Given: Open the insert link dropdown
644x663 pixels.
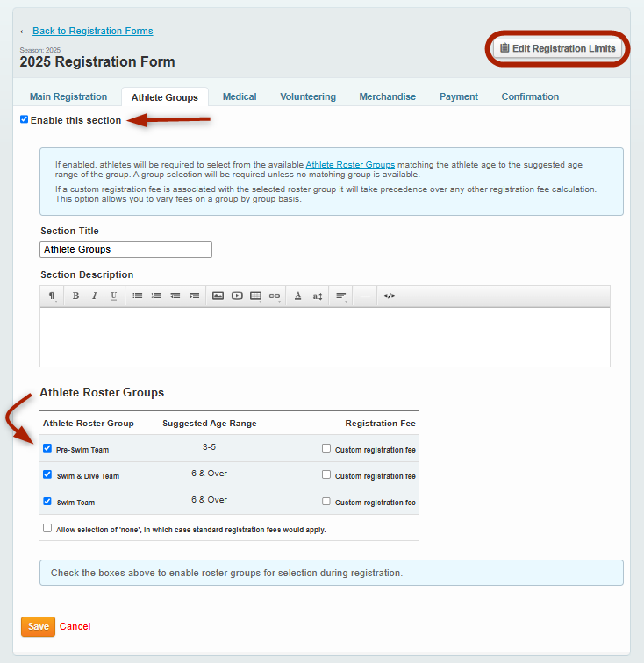Looking at the screenshot, I should point(275,296).
